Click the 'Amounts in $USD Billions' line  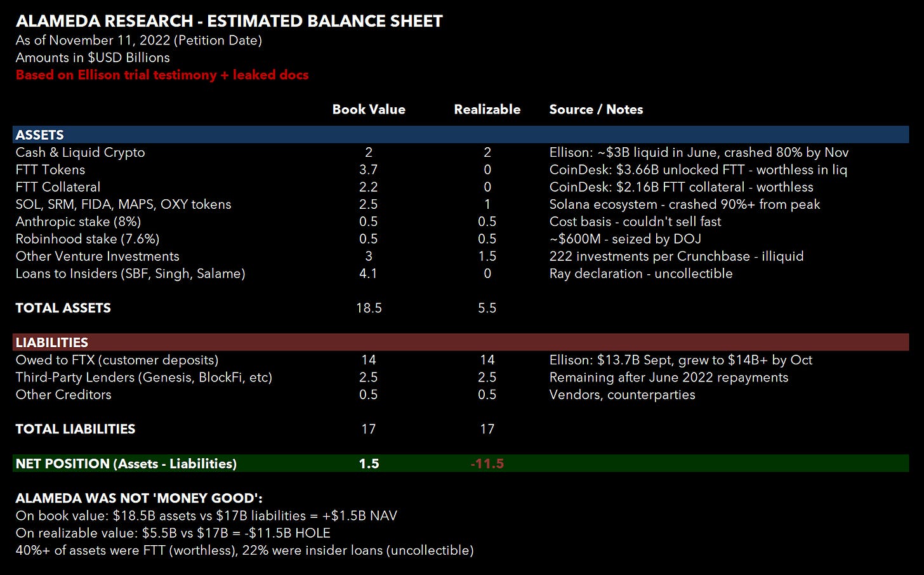click(93, 58)
